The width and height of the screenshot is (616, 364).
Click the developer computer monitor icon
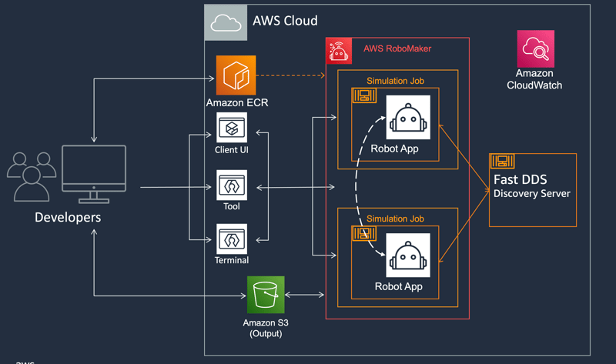pyautogui.click(x=94, y=174)
